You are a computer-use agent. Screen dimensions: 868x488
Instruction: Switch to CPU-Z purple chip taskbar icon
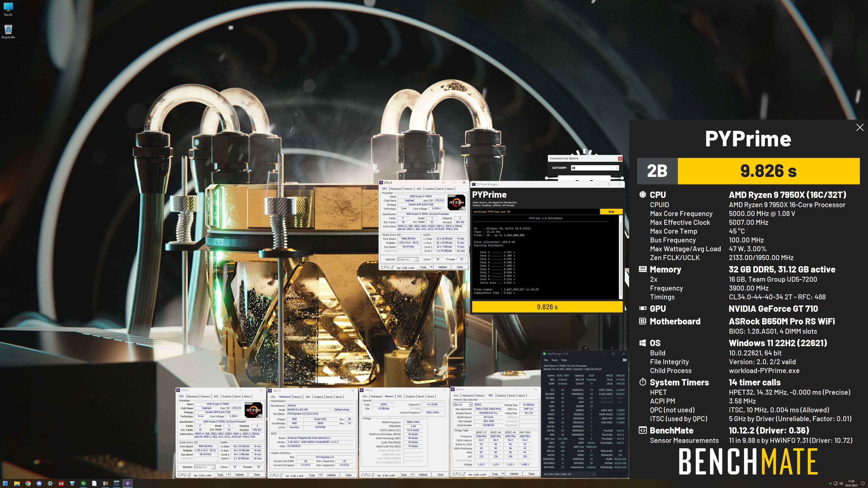[x=128, y=483]
